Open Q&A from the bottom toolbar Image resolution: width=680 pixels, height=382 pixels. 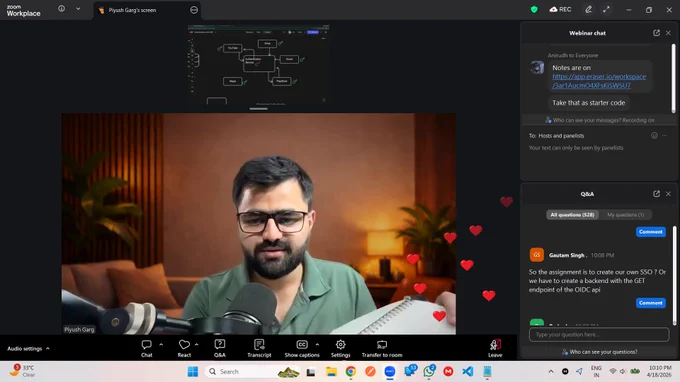219,348
